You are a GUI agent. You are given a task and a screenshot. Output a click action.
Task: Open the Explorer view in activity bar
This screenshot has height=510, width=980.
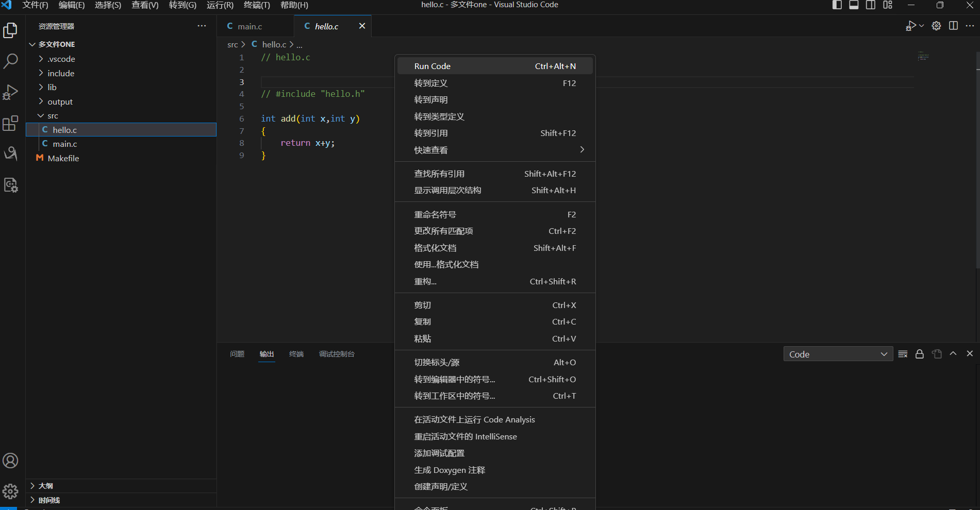pyautogui.click(x=10, y=30)
